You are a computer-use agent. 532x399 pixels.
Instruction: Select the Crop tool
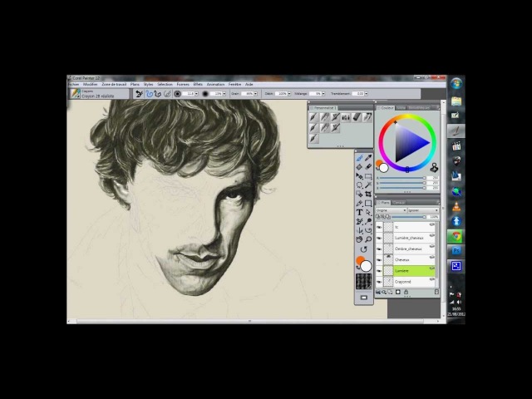[368, 194]
